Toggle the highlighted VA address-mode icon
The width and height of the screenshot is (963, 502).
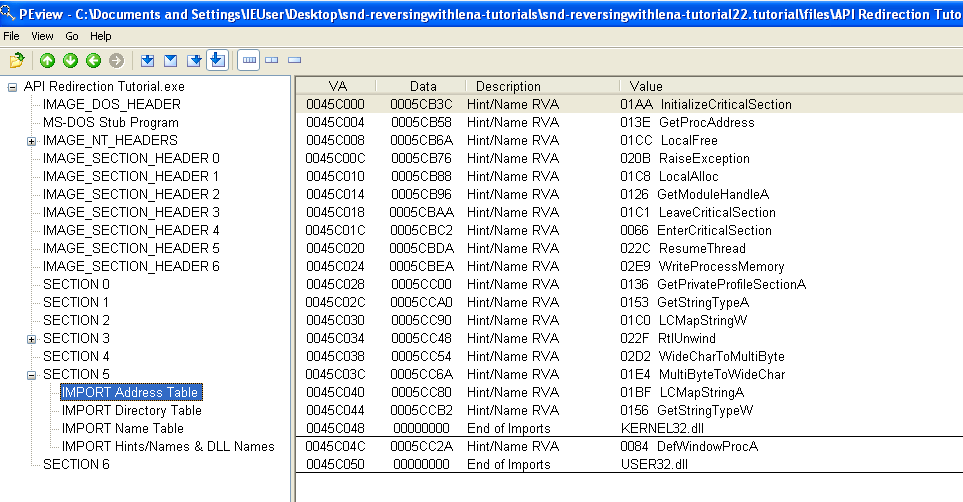(217, 60)
